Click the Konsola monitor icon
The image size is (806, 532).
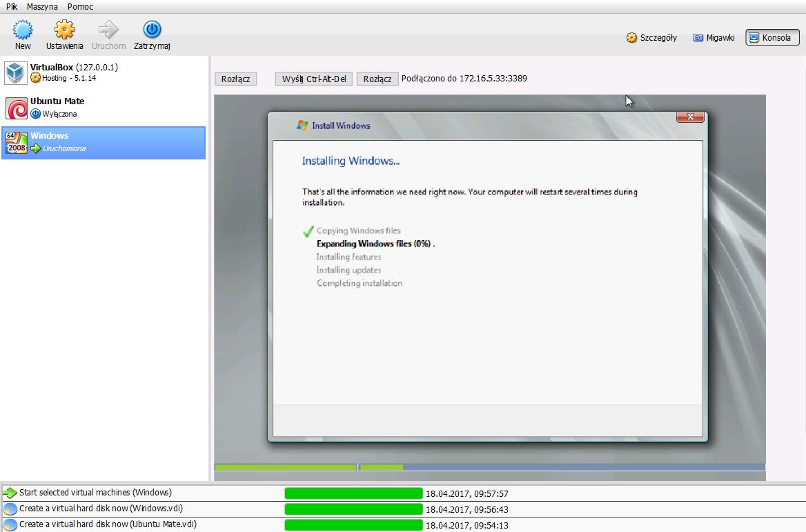point(754,37)
